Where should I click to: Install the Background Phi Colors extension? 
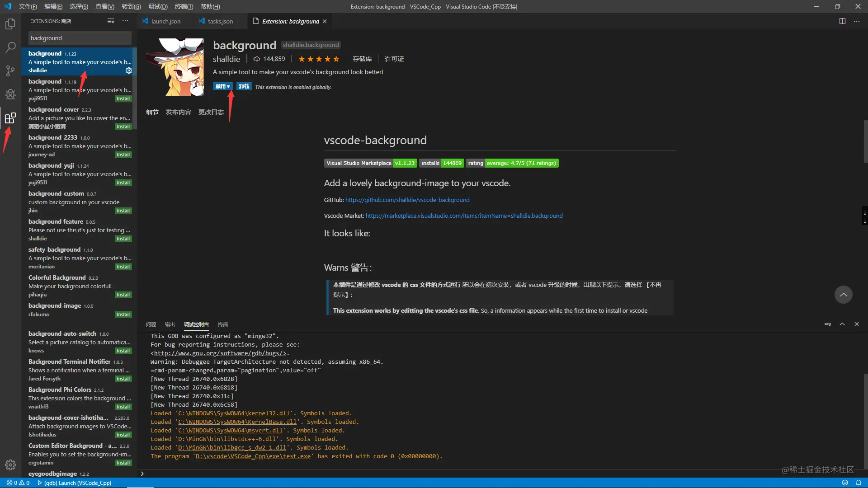tap(123, 407)
